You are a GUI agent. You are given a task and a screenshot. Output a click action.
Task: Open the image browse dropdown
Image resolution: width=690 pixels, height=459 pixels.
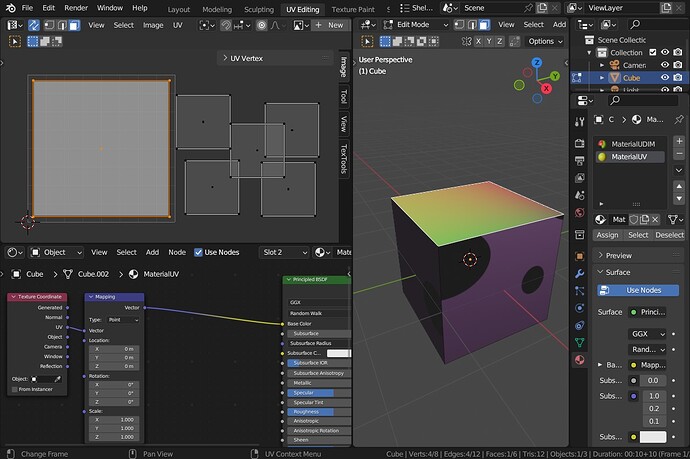(301, 25)
